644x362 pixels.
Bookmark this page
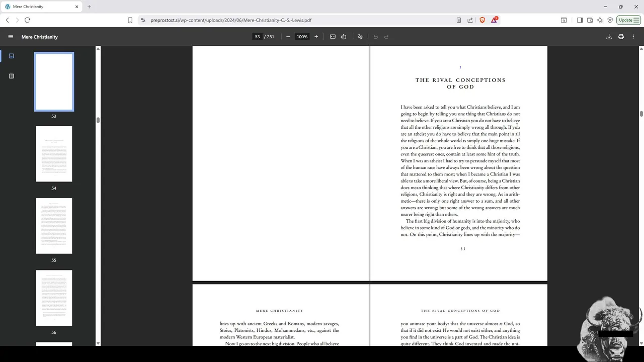130,20
